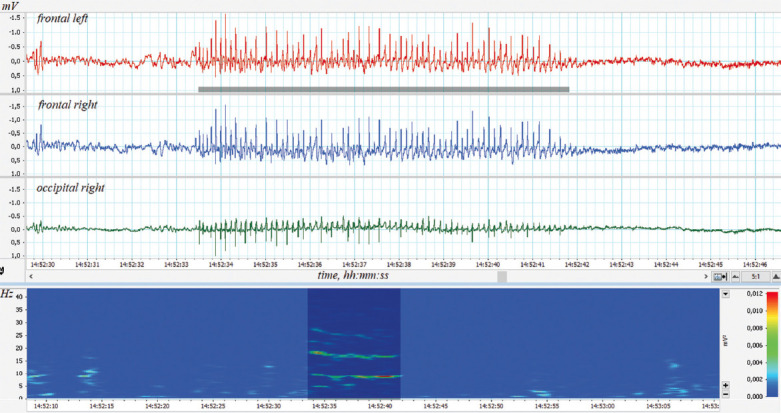The height and width of the screenshot is (413, 781).
Task: Click the 14:53:00 tick on the spectrogram axis
Action: coord(602,406)
